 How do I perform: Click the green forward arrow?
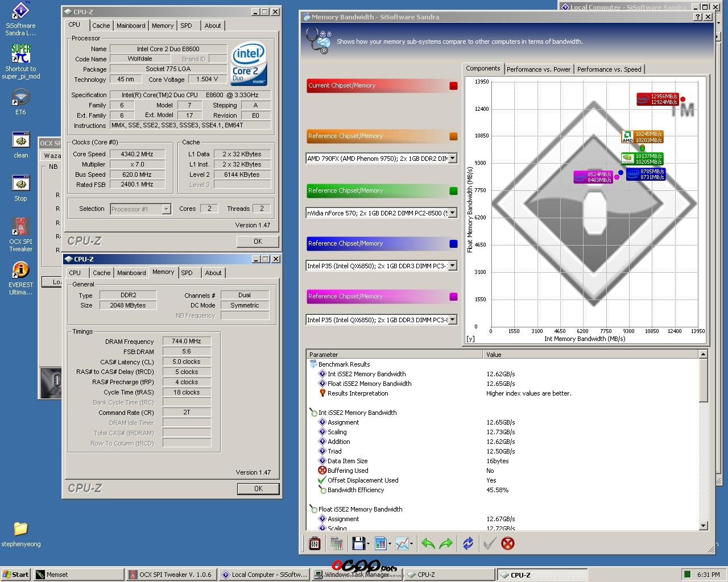coord(446,543)
